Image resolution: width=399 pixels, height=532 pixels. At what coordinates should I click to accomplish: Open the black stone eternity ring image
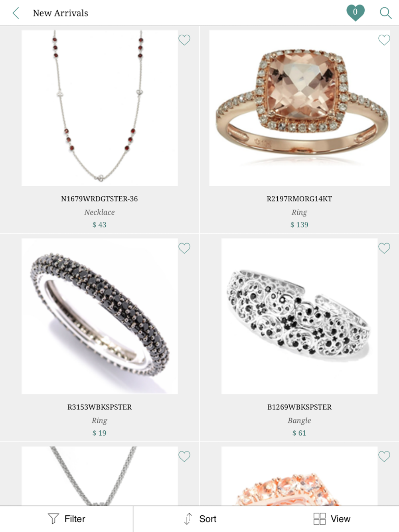[x=100, y=316]
